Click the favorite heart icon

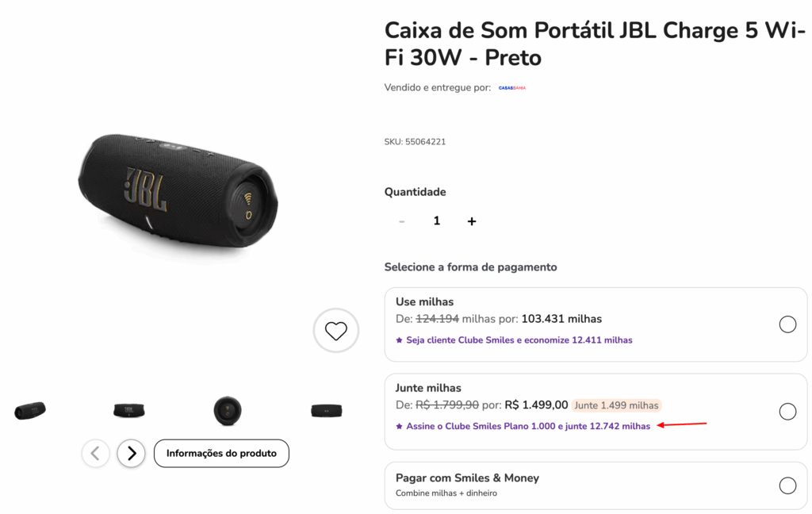(x=336, y=331)
